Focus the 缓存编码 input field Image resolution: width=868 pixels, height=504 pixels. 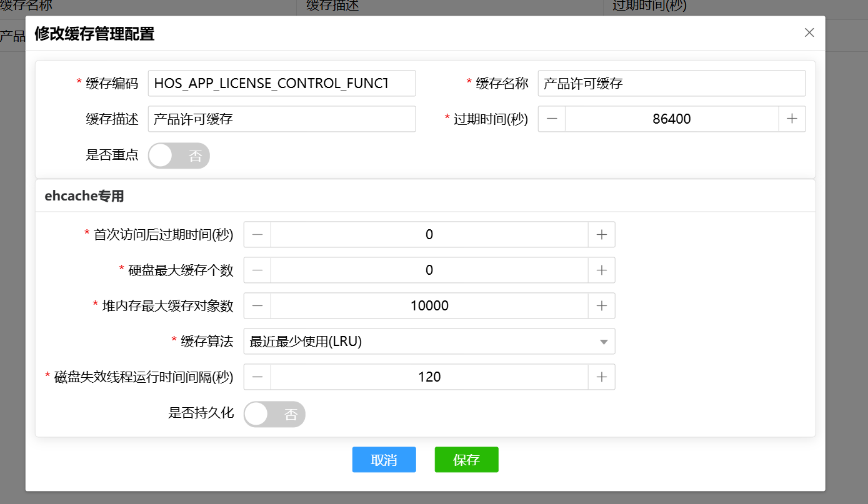tap(281, 84)
